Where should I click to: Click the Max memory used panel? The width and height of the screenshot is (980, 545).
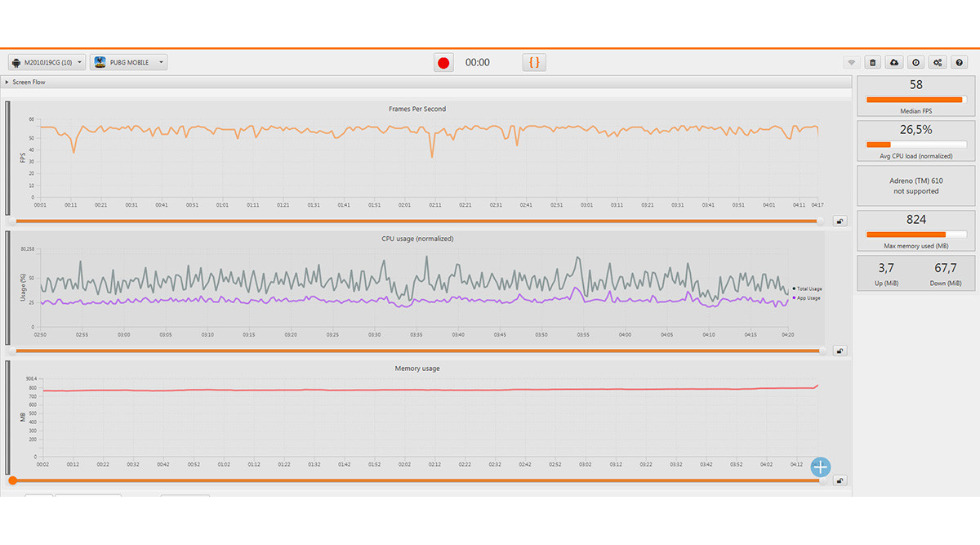point(915,230)
